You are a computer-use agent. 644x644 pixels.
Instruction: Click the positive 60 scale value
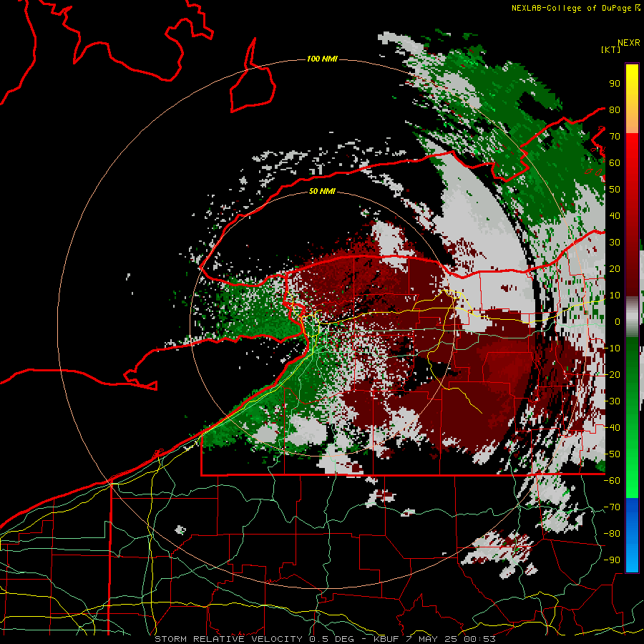(x=615, y=163)
